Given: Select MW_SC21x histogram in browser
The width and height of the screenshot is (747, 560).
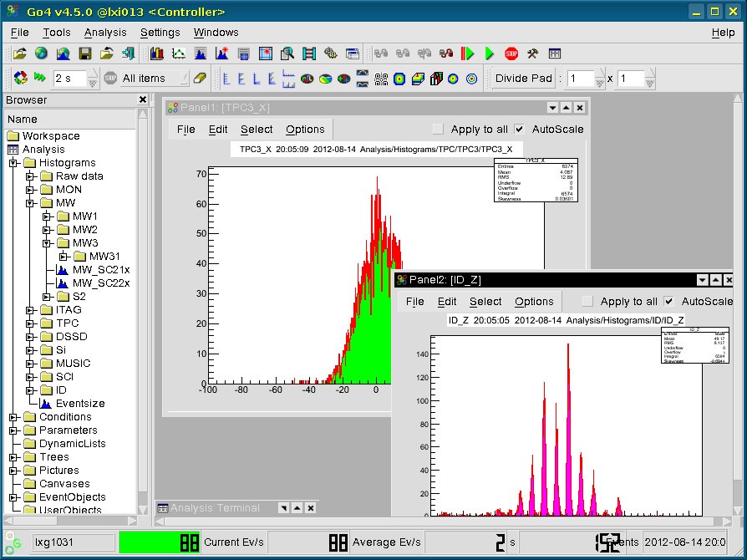Looking at the screenshot, I should (x=100, y=270).
